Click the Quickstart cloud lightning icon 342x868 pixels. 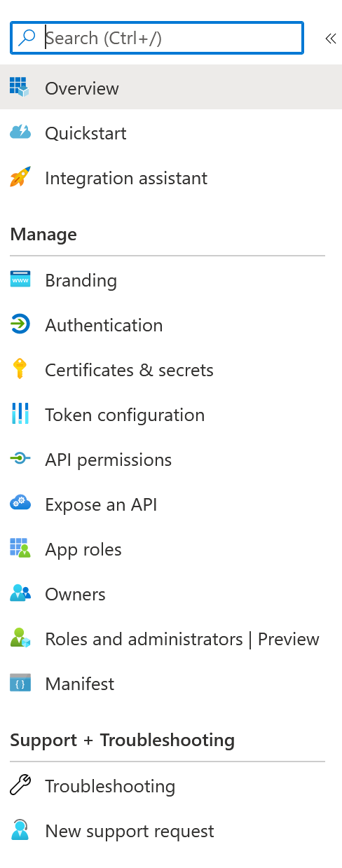tap(20, 132)
